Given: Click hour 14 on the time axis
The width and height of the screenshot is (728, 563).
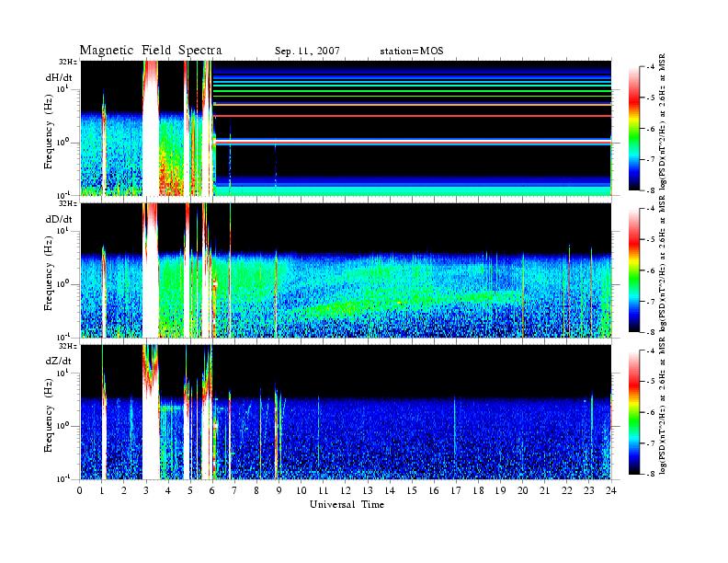Looking at the screenshot, I should click(390, 490).
